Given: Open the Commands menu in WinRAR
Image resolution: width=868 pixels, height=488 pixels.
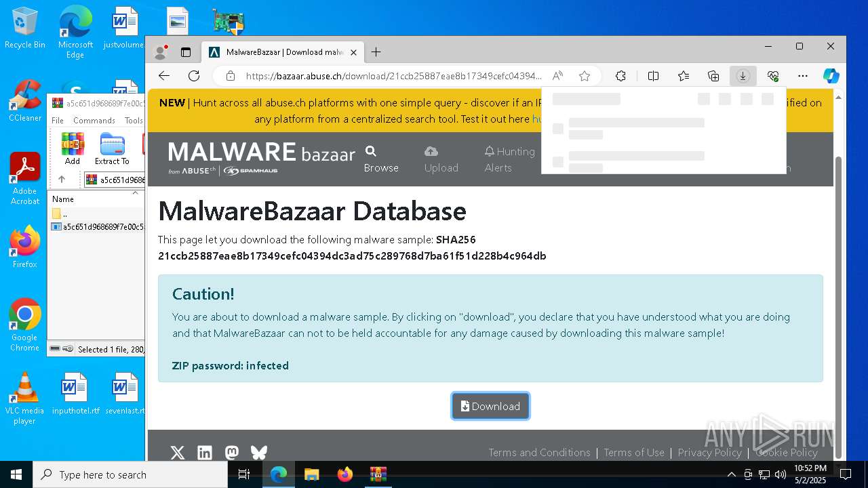Looking at the screenshot, I should point(94,120).
